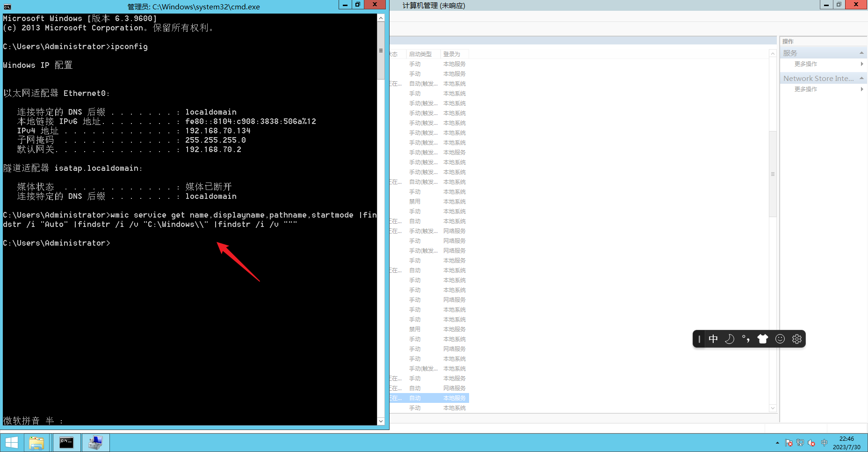This screenshot has height=452, width=868.
Task: Click the cmd window scrollbar thumb
Action: click(381, 51)
